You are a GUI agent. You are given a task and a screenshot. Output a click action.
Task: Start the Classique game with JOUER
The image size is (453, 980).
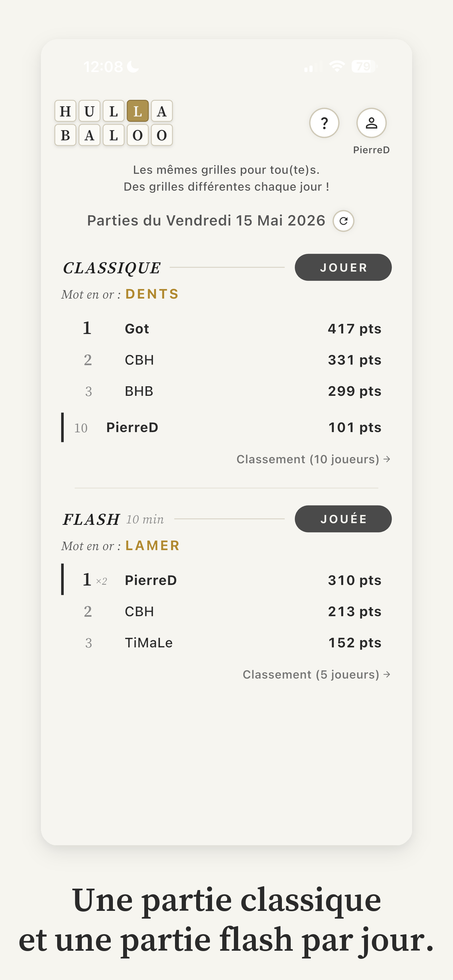(x=343, y=267)
